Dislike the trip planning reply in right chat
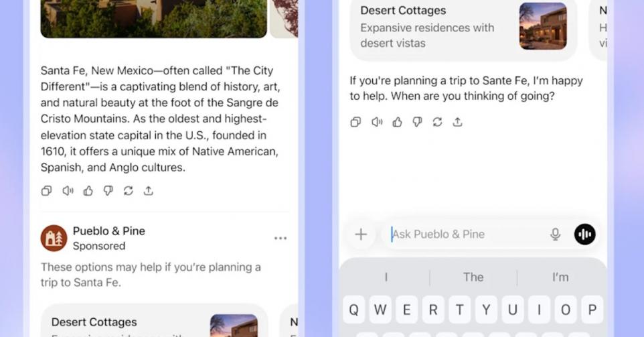The width and height of the screenshot is (644, 337). tap(417, 122)
